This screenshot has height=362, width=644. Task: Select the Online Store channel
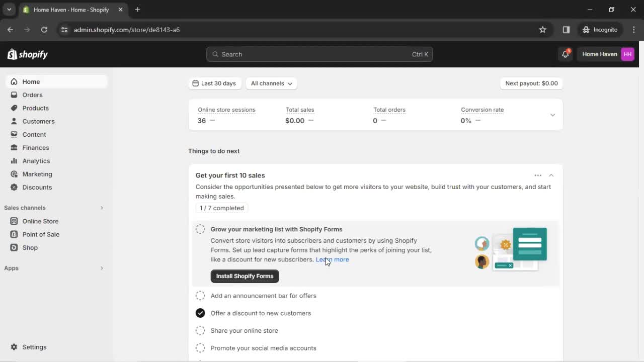tap(56, 221)
